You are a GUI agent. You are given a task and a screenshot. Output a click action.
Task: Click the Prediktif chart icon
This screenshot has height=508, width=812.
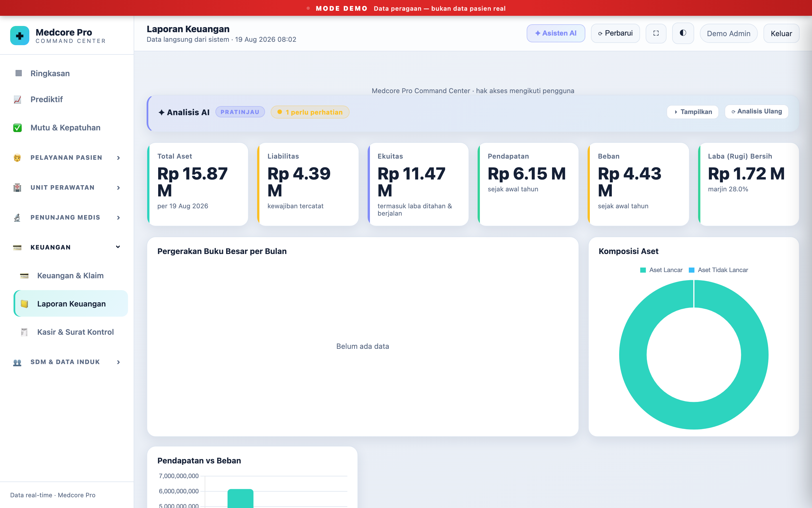click(x=17, y=99)
